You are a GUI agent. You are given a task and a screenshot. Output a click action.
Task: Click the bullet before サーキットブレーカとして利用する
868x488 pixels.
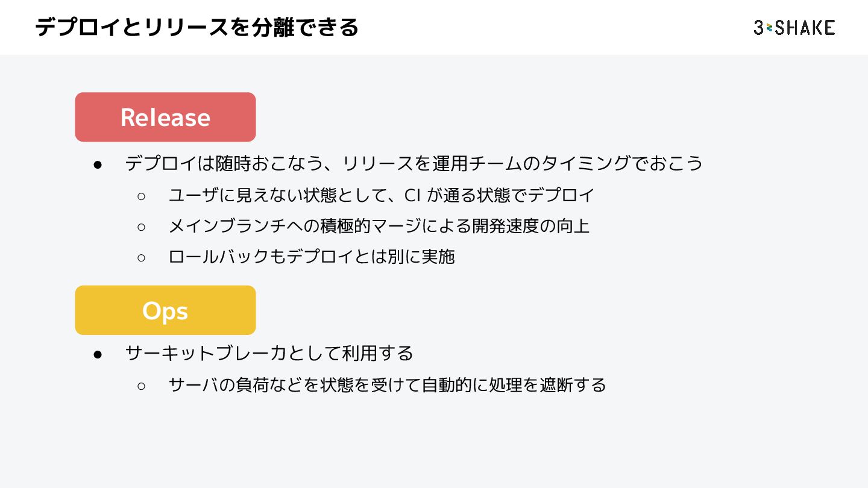point(98,354)
